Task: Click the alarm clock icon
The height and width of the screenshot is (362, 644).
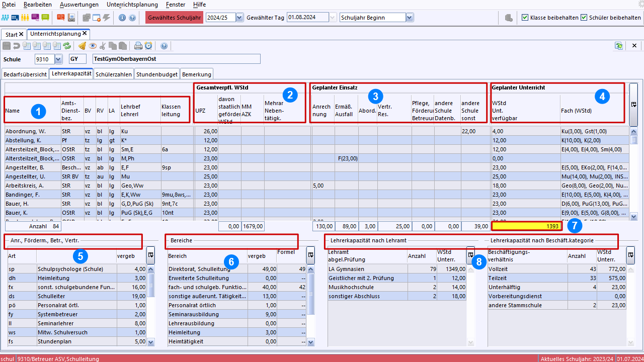Action: click(148, 46)
